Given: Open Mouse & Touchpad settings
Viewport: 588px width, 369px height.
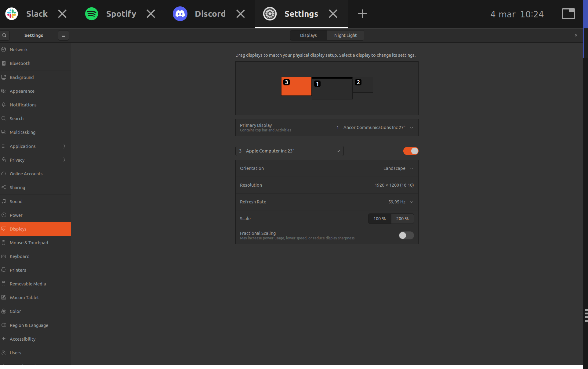Looking at the screenshot, I should pyautogui.click(x=29, y=243).
